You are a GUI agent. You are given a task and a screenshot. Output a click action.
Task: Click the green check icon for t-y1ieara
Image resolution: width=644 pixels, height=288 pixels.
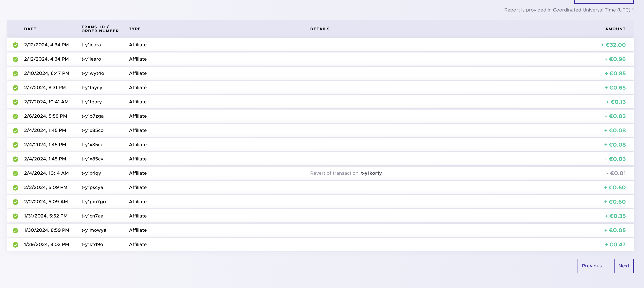[x=15, y=45]
